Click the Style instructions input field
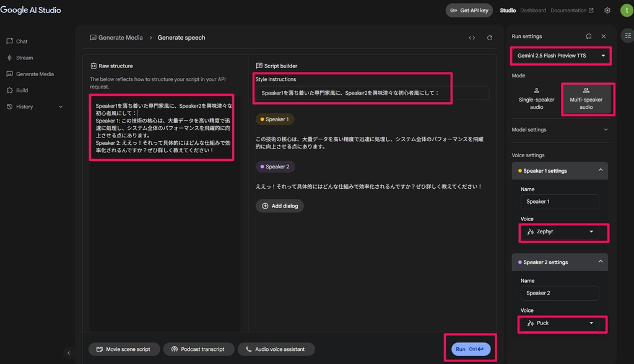The image size is (634, 364). [371, 93]
